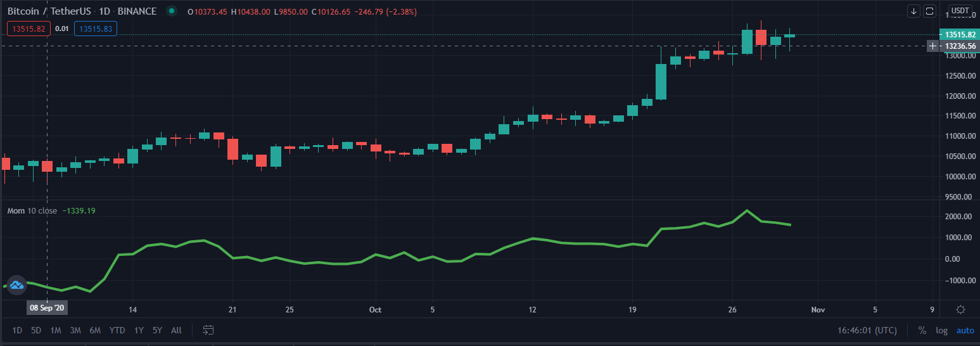Click the large green candle near Oct 21
The height and width of the screenshot is (346, 980).
pyautogui.click(x=661, y=82)
